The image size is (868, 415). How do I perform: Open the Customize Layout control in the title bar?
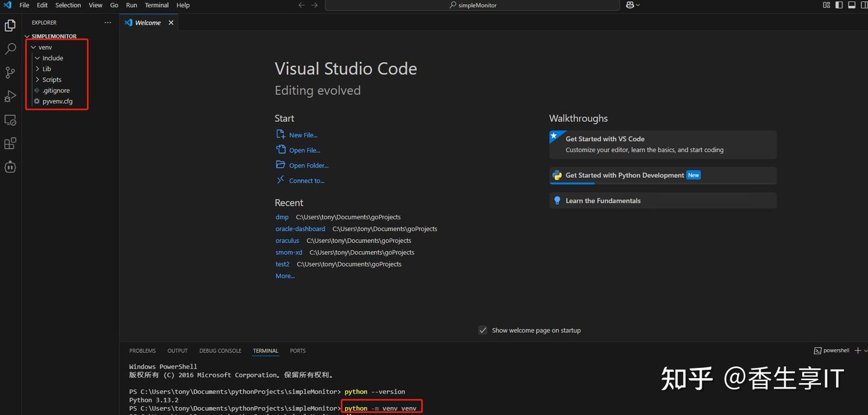coord(826,5)
